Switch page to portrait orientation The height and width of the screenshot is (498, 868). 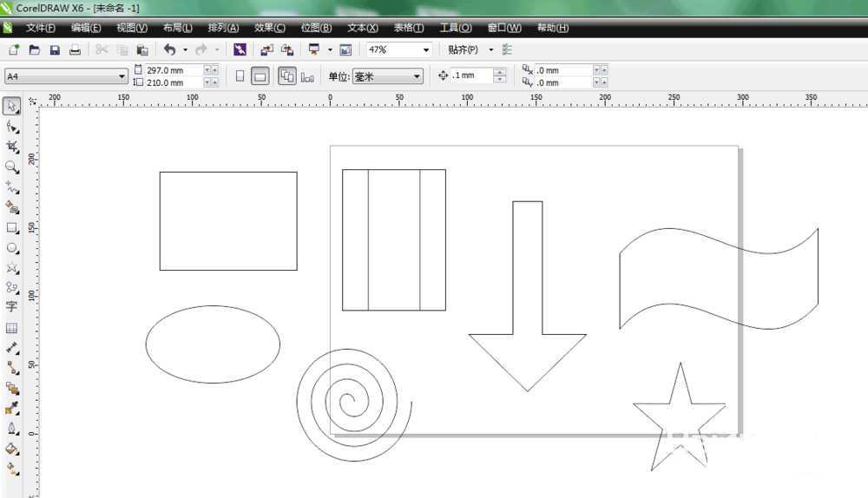pos(240,76)
